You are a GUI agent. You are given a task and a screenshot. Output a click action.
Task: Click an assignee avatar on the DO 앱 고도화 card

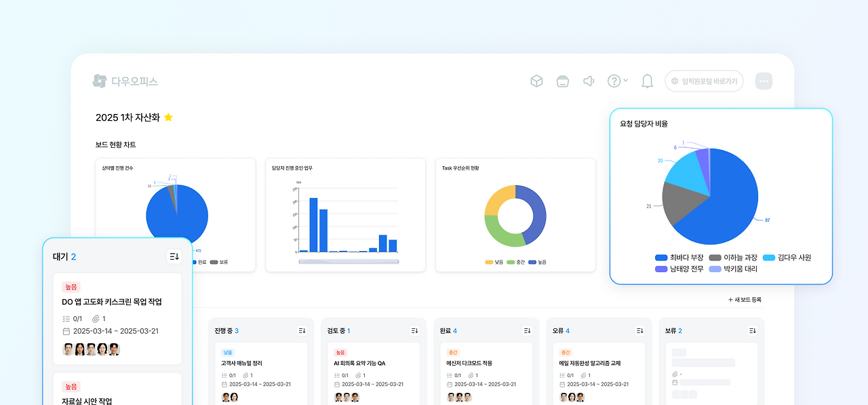68,349
